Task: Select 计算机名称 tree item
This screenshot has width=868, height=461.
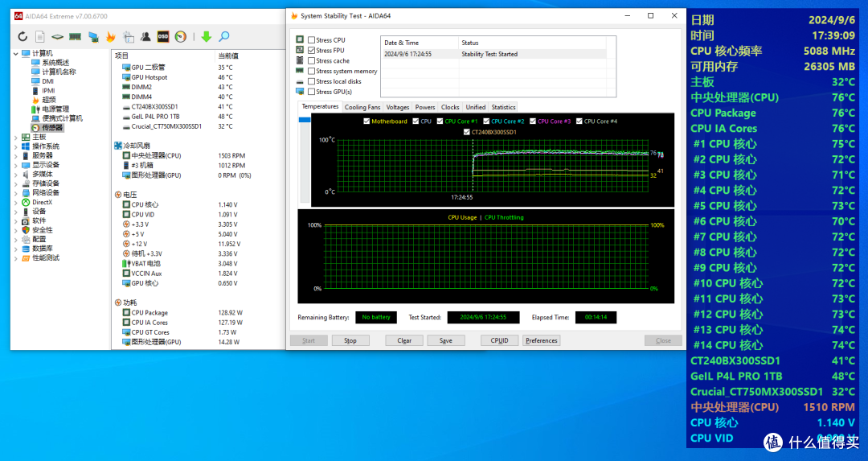Action: 59,72
